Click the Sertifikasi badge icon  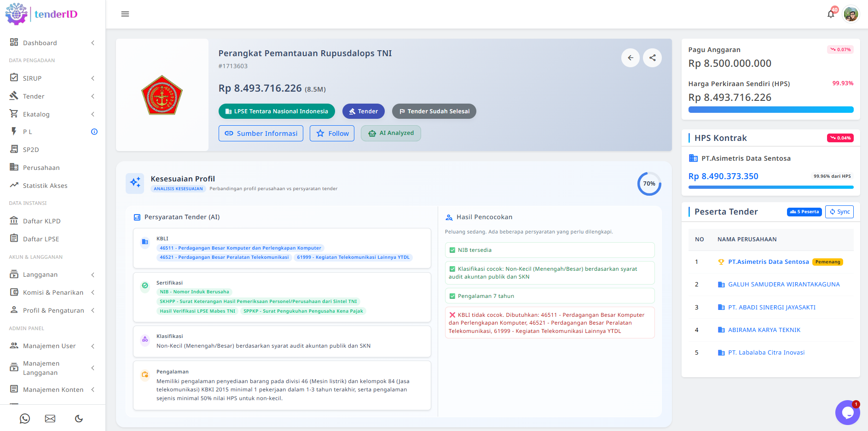click(145, 285)
